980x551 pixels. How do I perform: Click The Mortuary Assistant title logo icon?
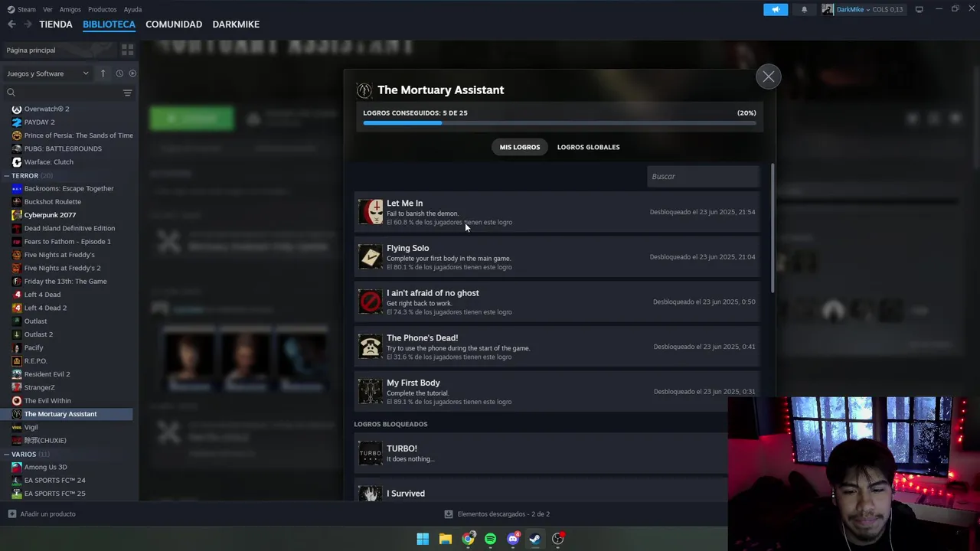click(x=364, y=90)
